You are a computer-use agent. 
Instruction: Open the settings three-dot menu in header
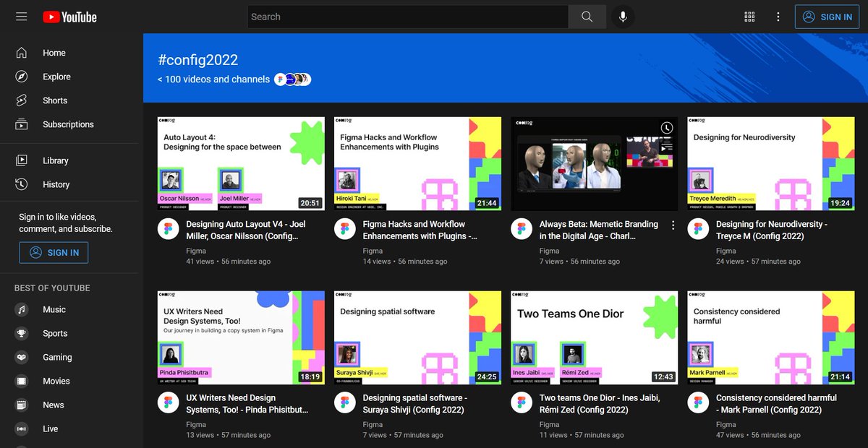pyautogui.click(x=778, y=17)
